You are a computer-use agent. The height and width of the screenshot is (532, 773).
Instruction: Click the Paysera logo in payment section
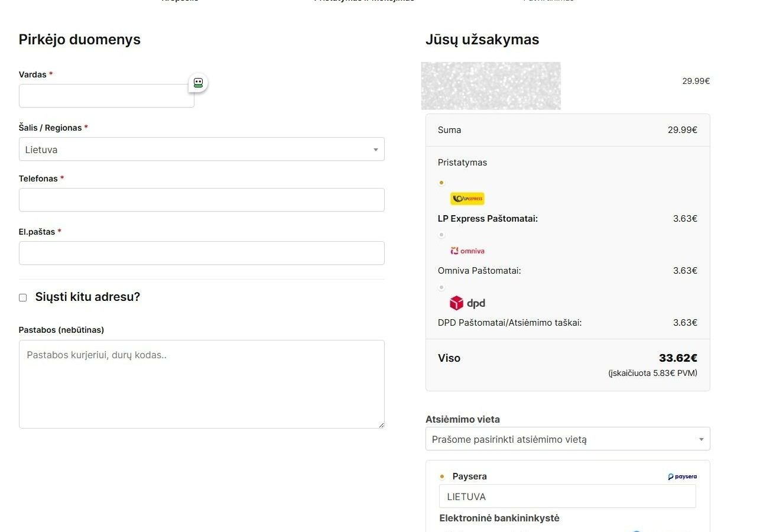(x=682, y=476)
